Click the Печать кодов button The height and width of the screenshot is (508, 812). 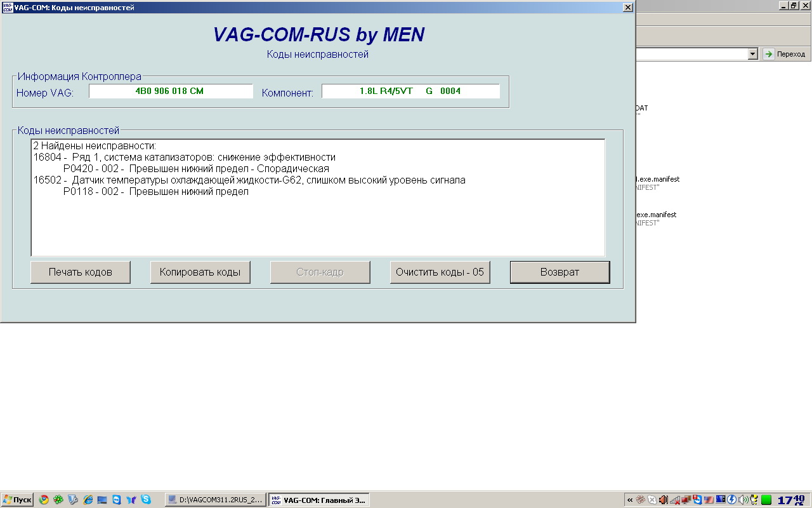[x=81, y=272]
